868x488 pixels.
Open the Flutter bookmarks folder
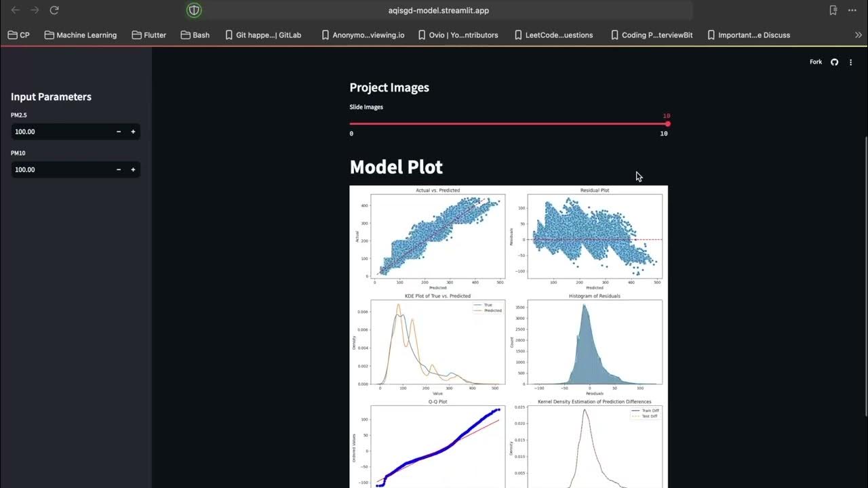coord(149,35)
